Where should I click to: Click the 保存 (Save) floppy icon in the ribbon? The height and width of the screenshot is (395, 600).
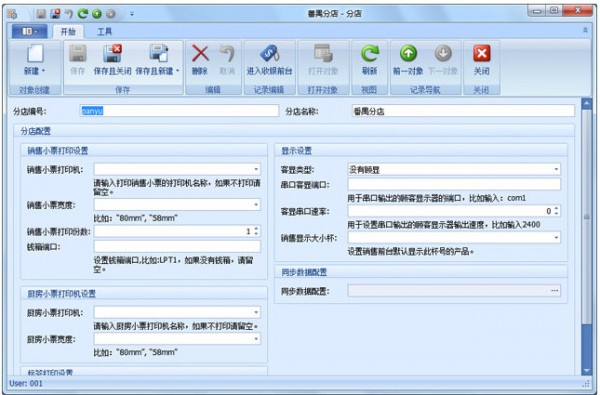78,54
